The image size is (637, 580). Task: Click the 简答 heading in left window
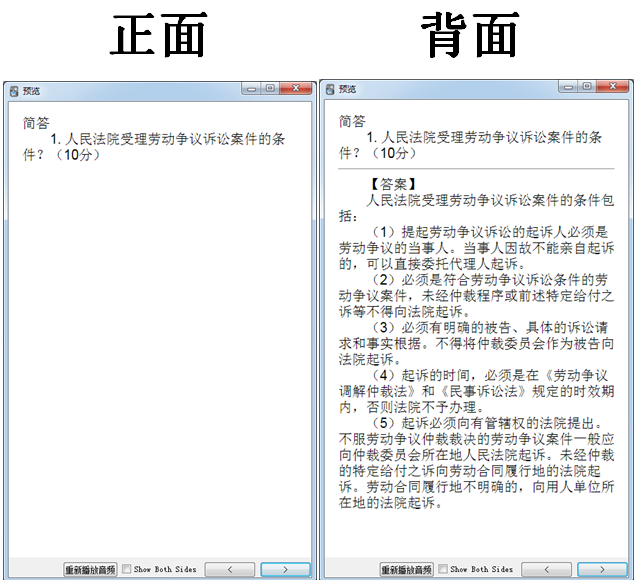click(x=36, y=123)
